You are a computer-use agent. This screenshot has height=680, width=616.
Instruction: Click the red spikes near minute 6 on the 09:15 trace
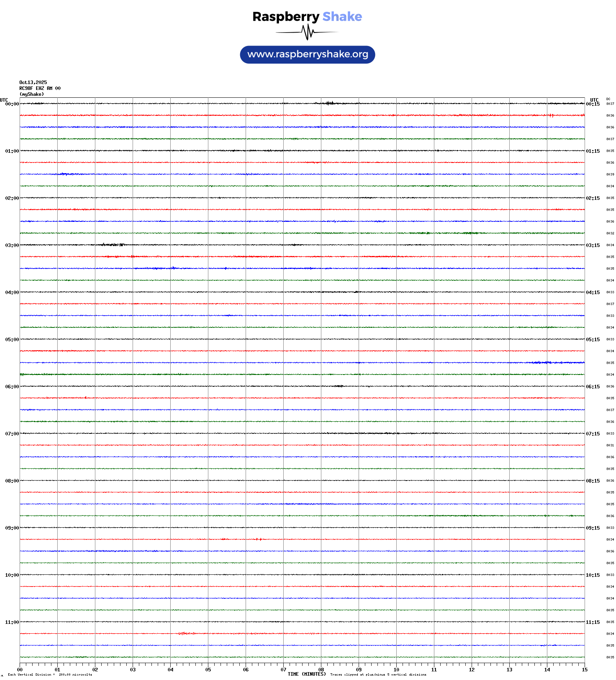pos(259,539)
